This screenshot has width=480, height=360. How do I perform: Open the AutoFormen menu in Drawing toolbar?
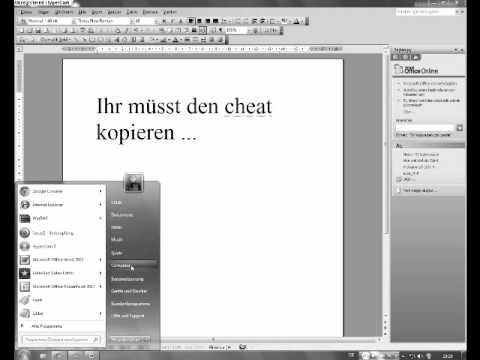pyautogui.click(x=55, y=40)
